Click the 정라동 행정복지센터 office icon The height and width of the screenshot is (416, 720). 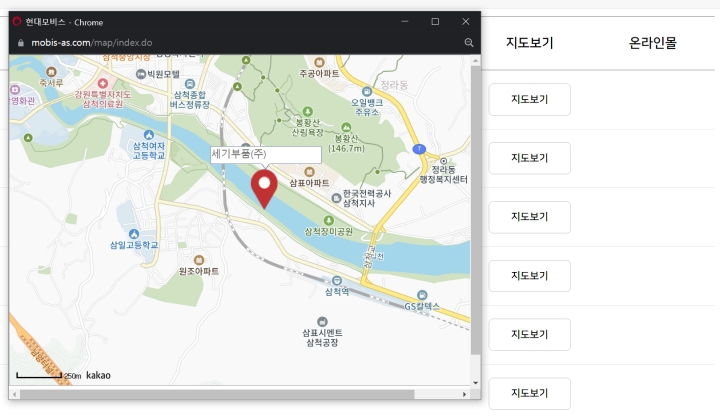(443, 161)
